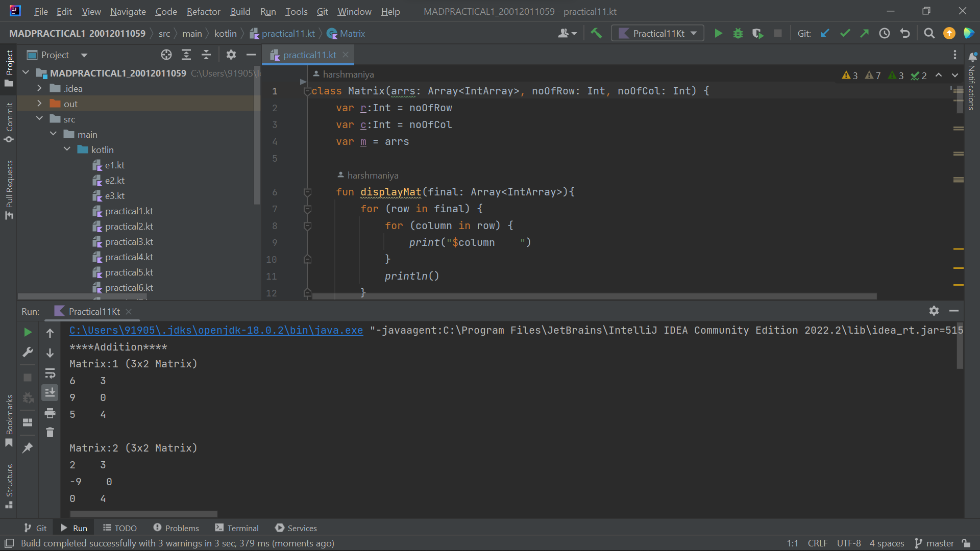This screenshot has width=980, height=551.
Task: Pin the Run tab
Action: pos(28,447)
